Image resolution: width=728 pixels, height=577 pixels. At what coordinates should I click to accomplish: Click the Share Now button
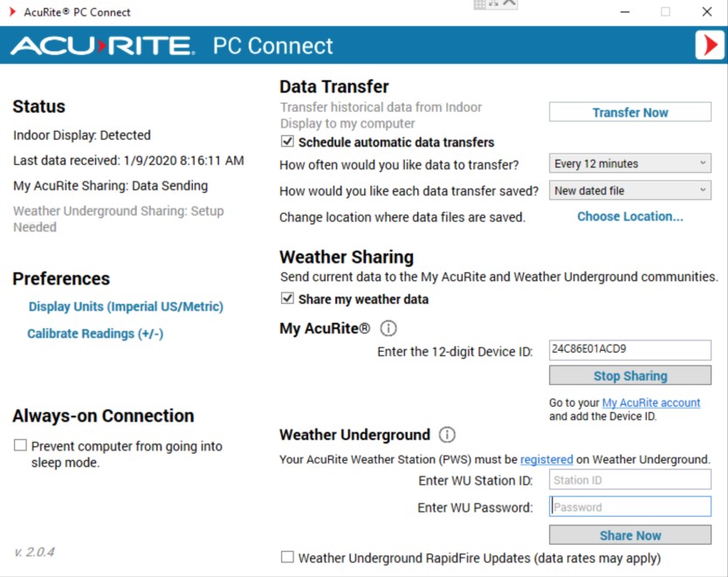click(630, 535)
